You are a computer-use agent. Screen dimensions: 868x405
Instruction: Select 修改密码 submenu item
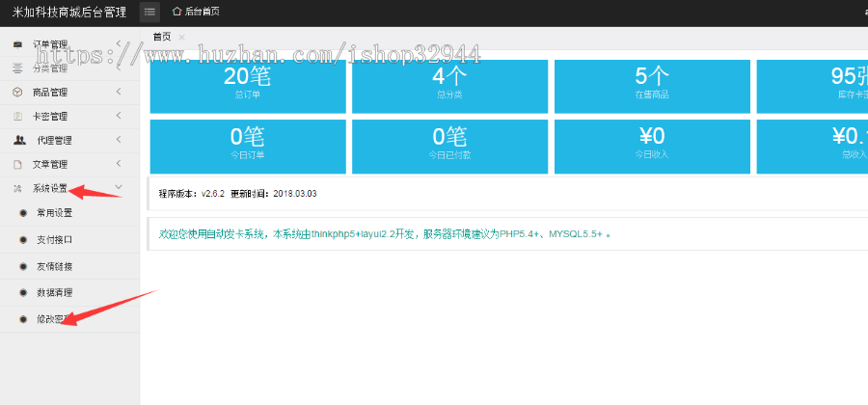click(x=69, y=319)
